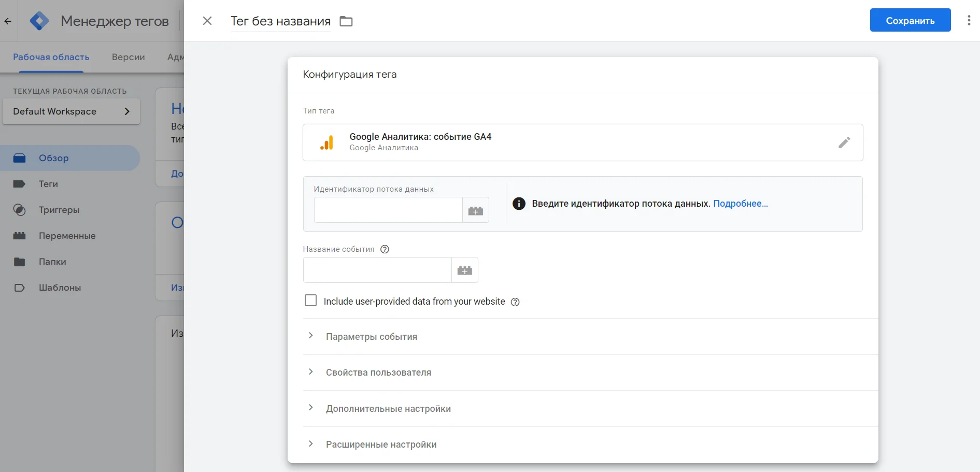The image size is (980, 472).
Task: Click the Конфигурация тега heading
Action: (x=350, y=74)
